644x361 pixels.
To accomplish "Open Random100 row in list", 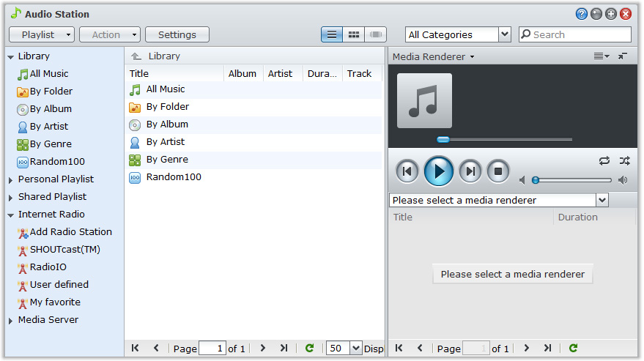I will [253, 177].
